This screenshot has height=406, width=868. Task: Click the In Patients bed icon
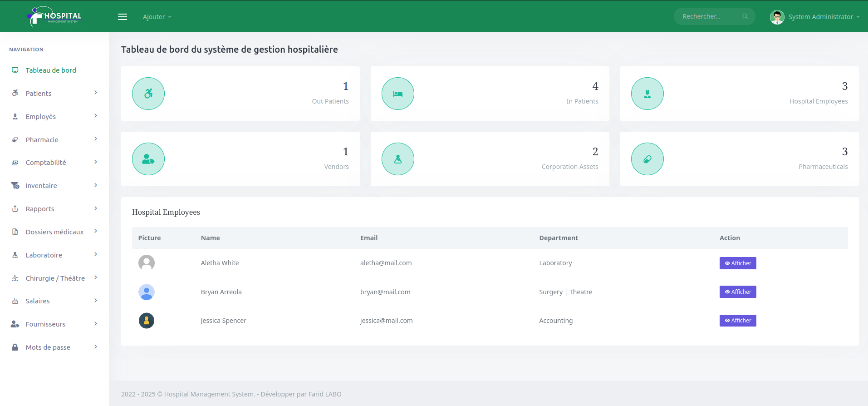[x=398, y=94]
